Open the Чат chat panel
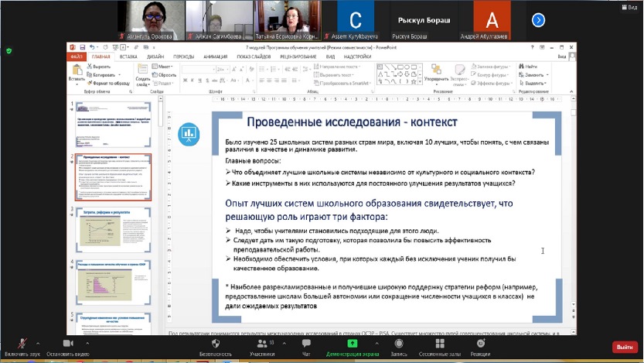 (x=306, y=344)
